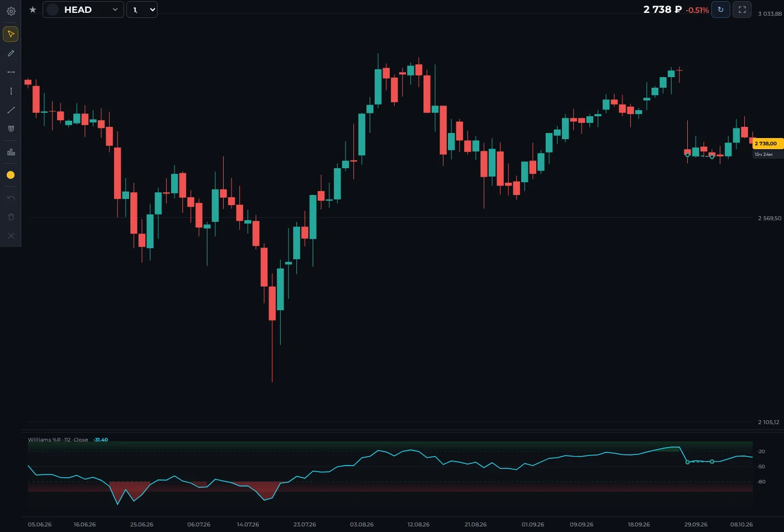Undo the last drawing action
The image size is (784, 532).
click(11, 198)
